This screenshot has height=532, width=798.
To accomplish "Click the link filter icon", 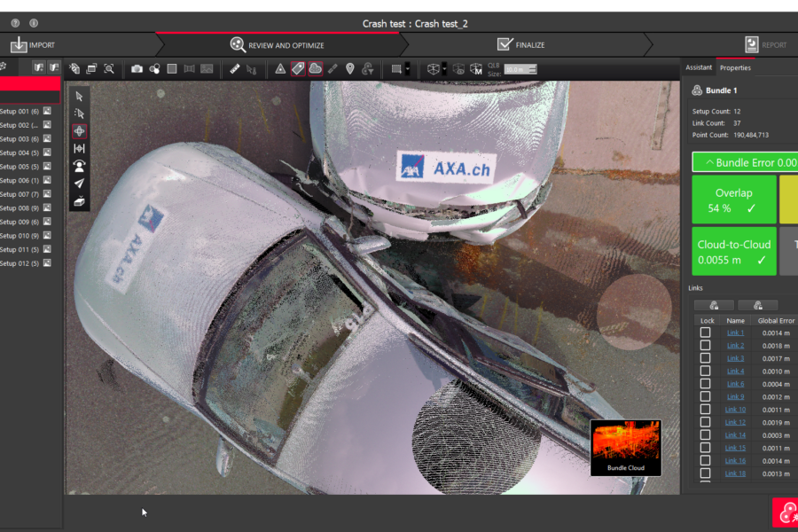I will pyautogui.click(x=367, y=69).
